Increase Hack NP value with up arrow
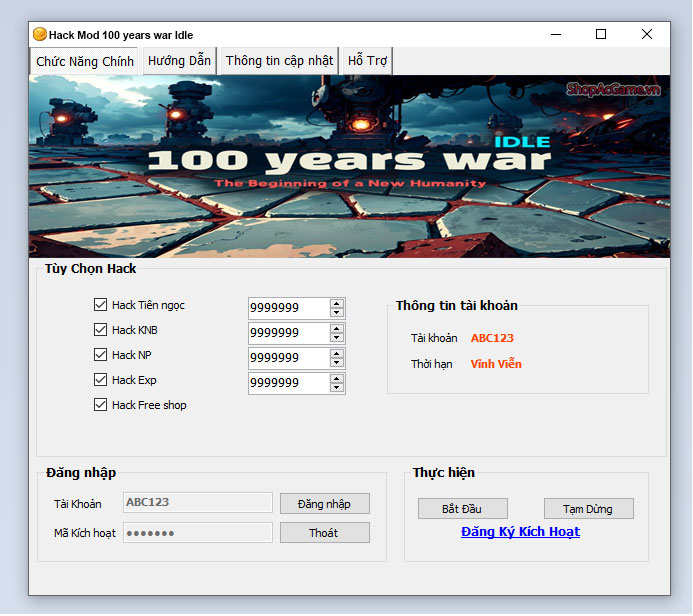Viewport: 693px width, 616px height. (x=337, y=353)
